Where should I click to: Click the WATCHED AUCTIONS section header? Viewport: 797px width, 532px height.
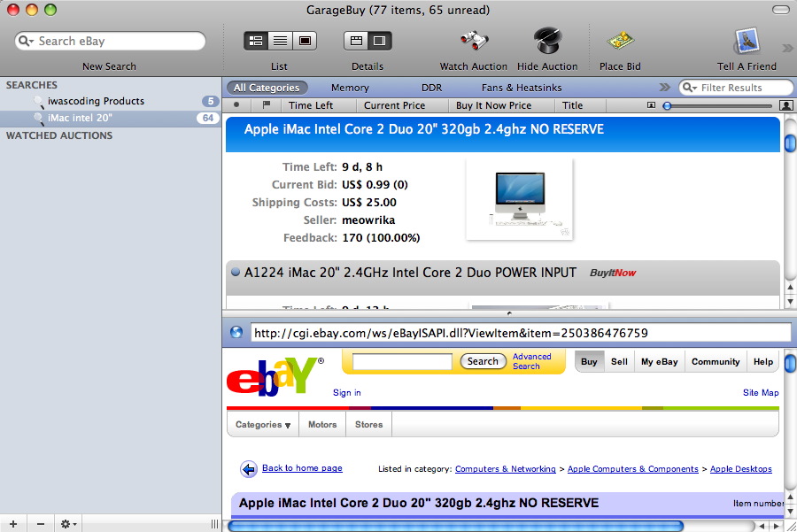coord(59,135)
